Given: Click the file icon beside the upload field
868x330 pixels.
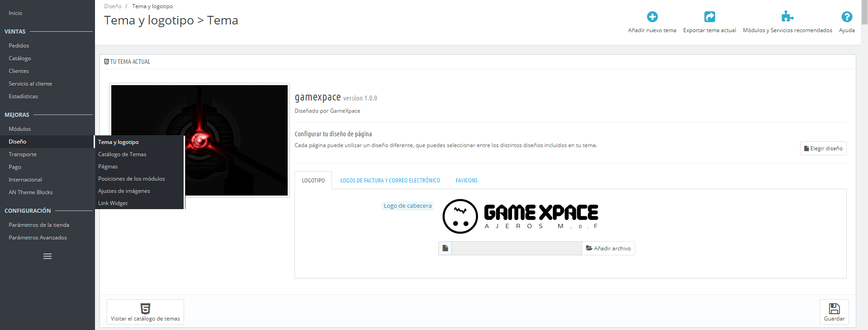Looking at the screenshot, I should tap(445, 248).
